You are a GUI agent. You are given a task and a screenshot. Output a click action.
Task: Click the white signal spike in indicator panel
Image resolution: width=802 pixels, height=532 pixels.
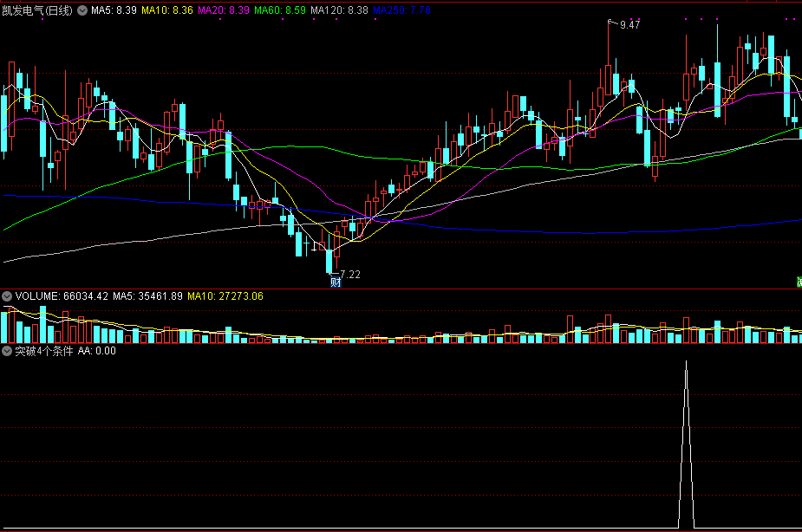click(687, 444)
